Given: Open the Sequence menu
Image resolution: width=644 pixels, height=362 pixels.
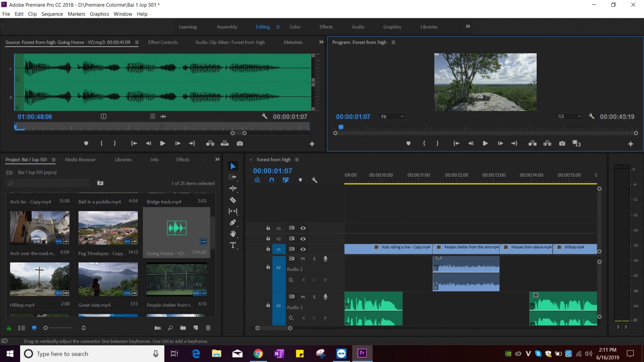Looking at the screenshot, I should (x=52, y=14).
